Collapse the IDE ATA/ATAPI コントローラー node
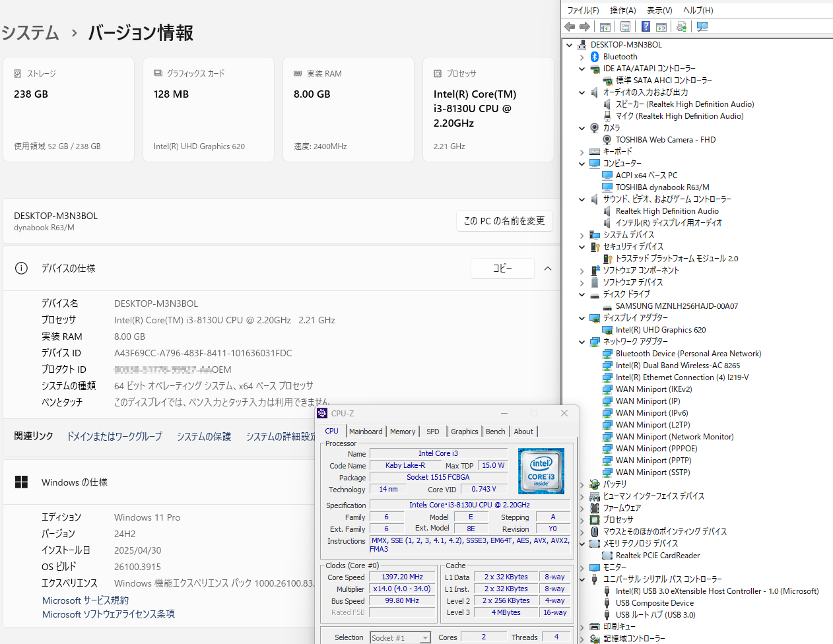The image size is (833, 644). click(582, 69)
